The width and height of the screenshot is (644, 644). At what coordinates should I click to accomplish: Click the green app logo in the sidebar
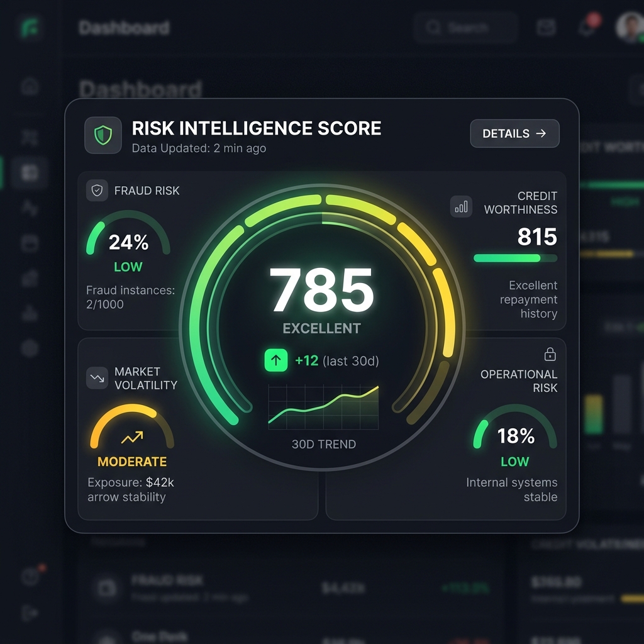pyautogui.click(x=30, y=28)
